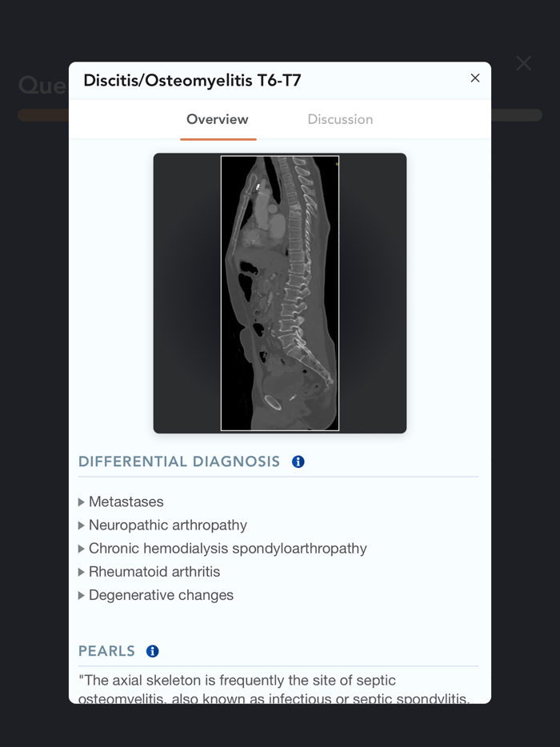
Task: Expand the Rheumatoid arthritis differential
Action: [82, 572]
